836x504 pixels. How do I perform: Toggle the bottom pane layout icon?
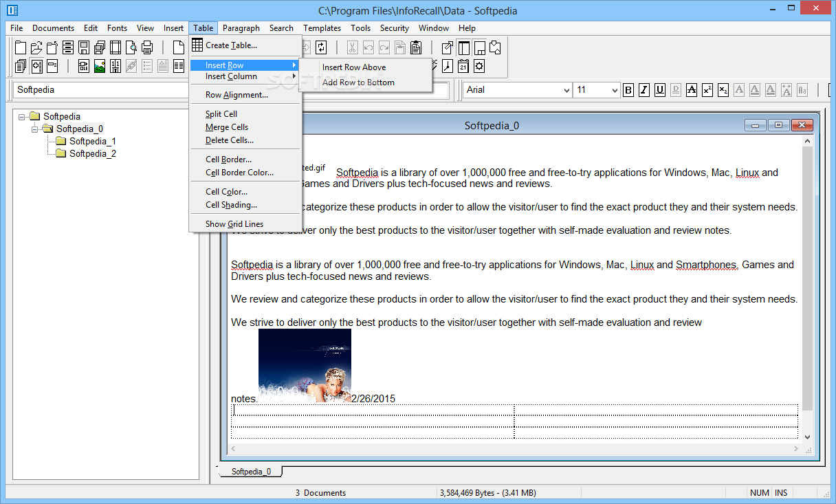(x=479, y=47)
